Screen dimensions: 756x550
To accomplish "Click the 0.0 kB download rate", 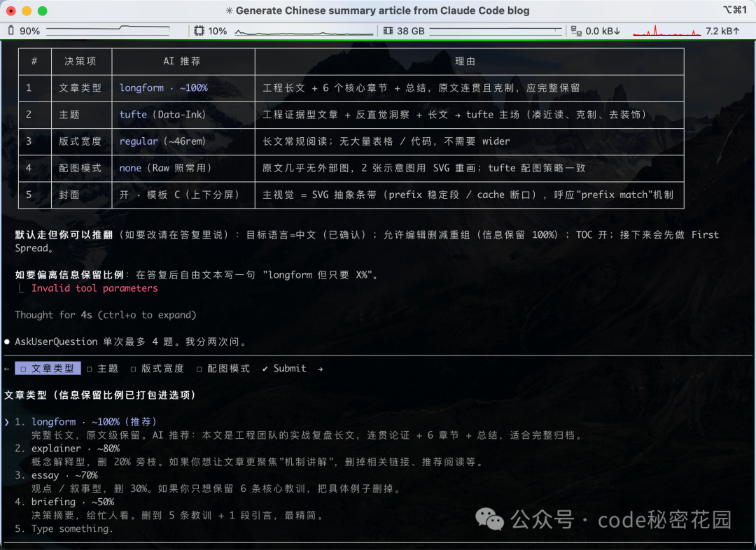I will (603, 31).
